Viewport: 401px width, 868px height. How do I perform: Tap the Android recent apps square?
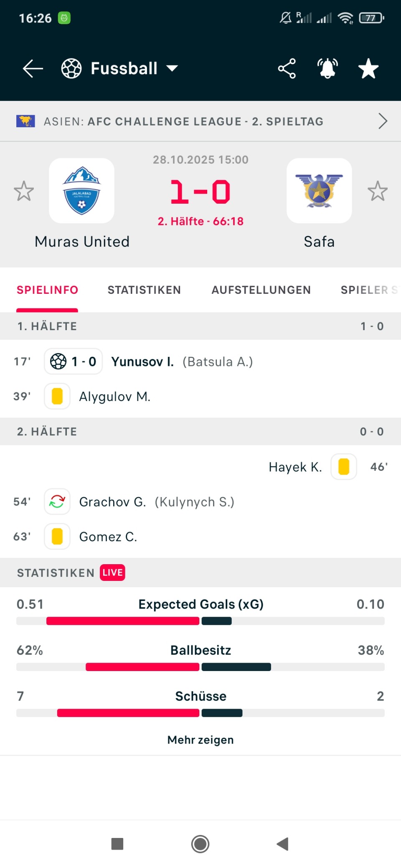[x=117, y=844]
